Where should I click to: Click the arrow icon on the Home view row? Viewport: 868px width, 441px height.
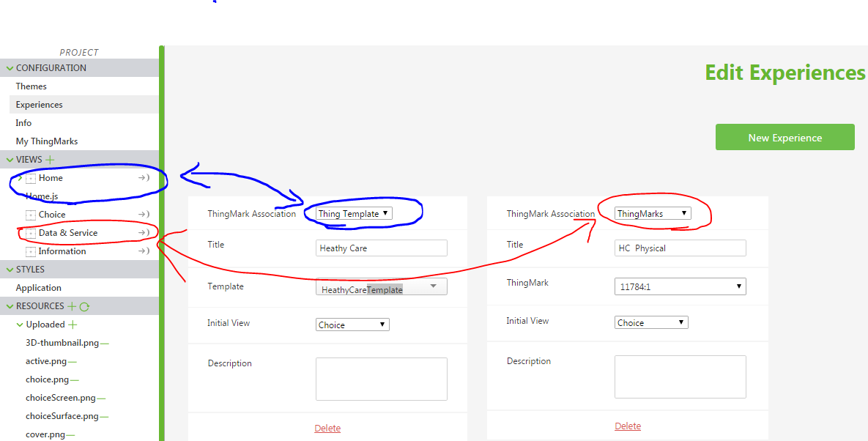pyautogui.click(x=144, y=177)
